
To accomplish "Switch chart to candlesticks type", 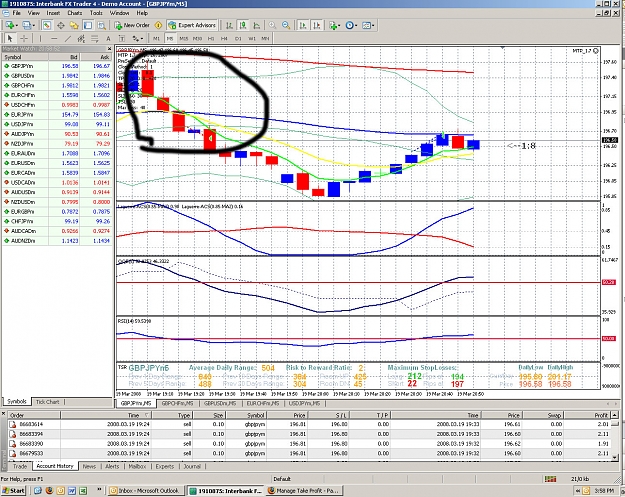I will coord(243,26).
